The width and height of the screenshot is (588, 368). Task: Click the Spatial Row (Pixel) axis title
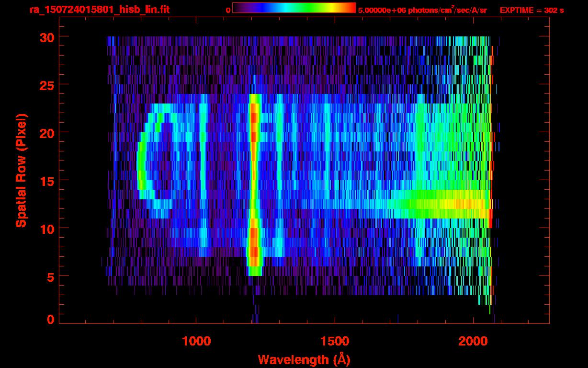tap(22, 171)
